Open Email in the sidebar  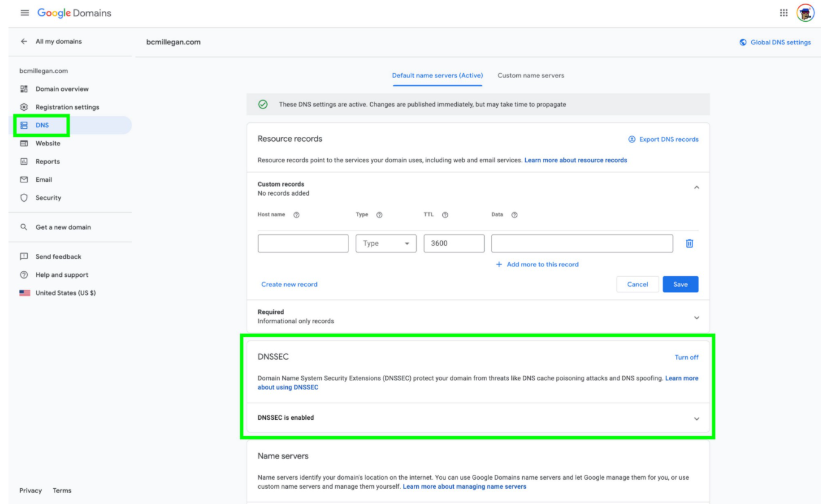coord(44,180)
